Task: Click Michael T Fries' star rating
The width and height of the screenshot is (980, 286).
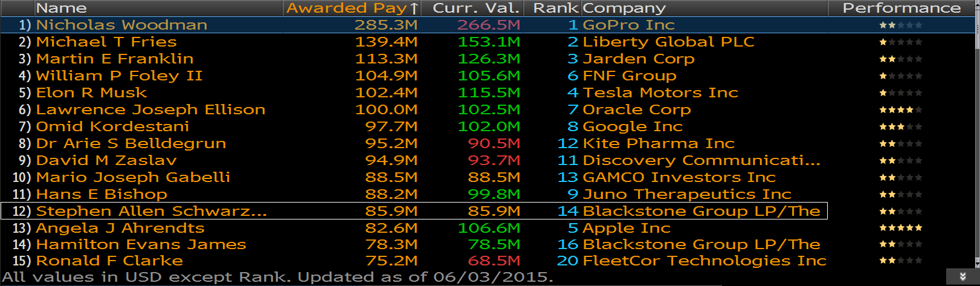Action: tap(901, 42)
